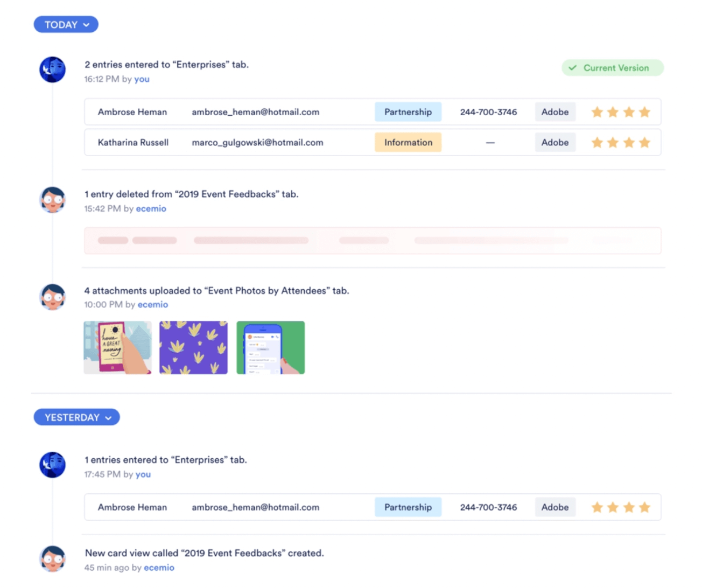
Task: Collapse the TODAY section dropdown
Action: [66, 25]
